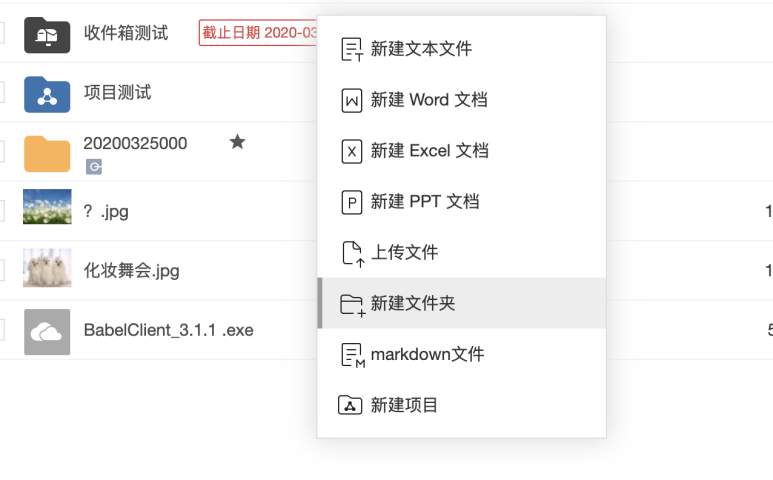Image resolution: width=773 pixels, height=480 pixels.
Task: Choose 上传文件 from the menu
Action: pyautogui.click(x=404, y=253)
